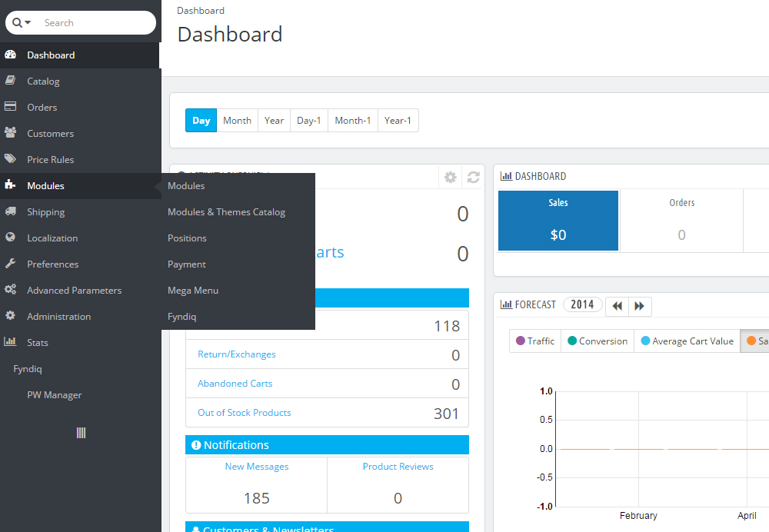The image size is (769, 532).
Task: Click the Orders credit card icon
Action: 10,108
